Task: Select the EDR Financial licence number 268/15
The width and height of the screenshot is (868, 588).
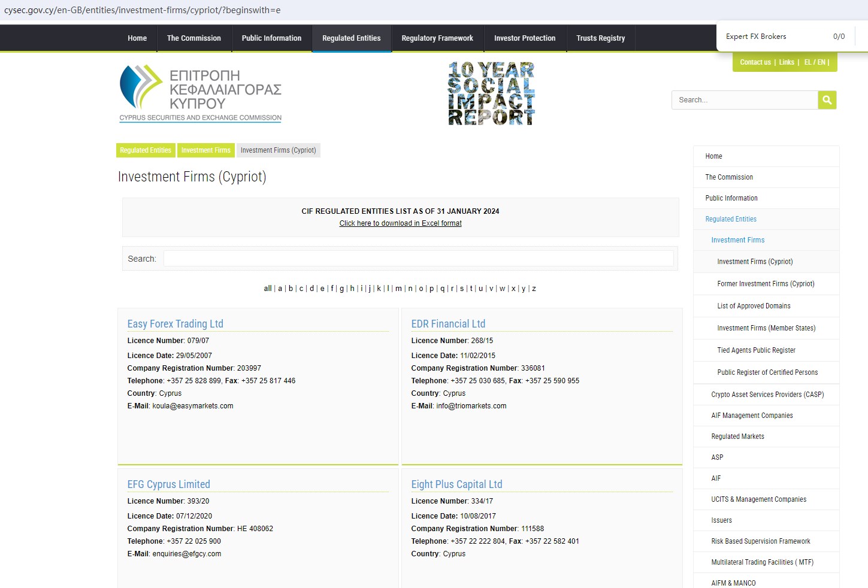Action: click(482, 341)
